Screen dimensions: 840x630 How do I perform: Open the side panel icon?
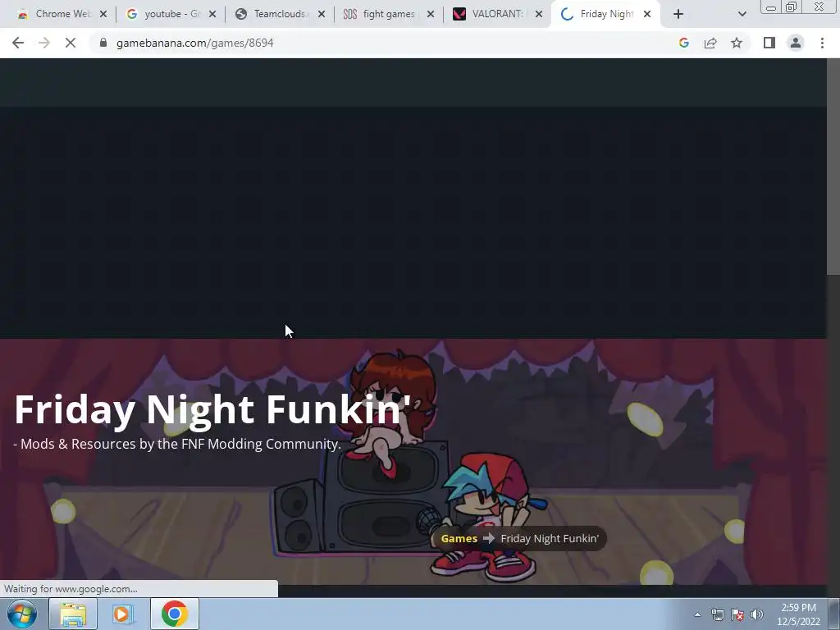click(x=769, y=43)
